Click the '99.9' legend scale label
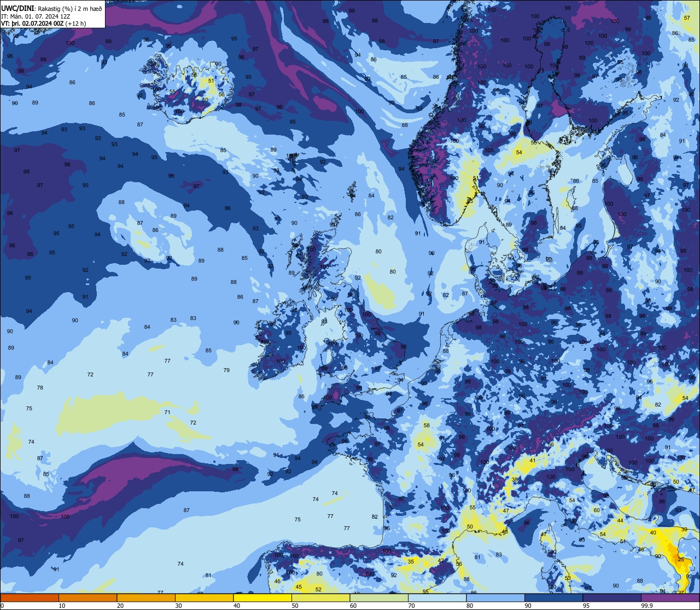The image size is (700, 610). point(647,606)
